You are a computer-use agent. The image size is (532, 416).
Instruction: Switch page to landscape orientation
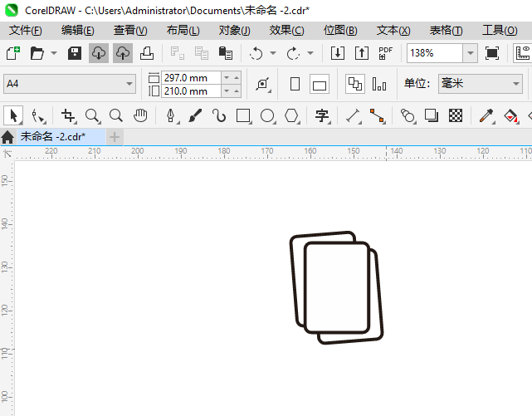320,84
